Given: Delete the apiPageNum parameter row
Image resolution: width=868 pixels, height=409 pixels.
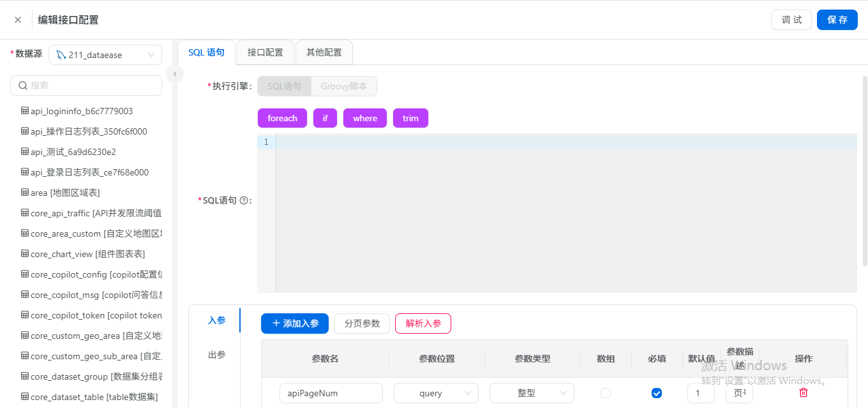Looking at the screenshot, I should pyautogui.click(x=804, y=393).
